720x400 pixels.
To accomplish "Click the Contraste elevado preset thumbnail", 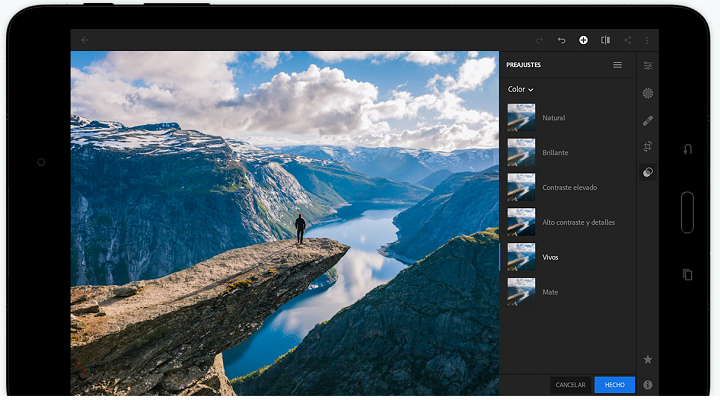I will pos(521,187).
